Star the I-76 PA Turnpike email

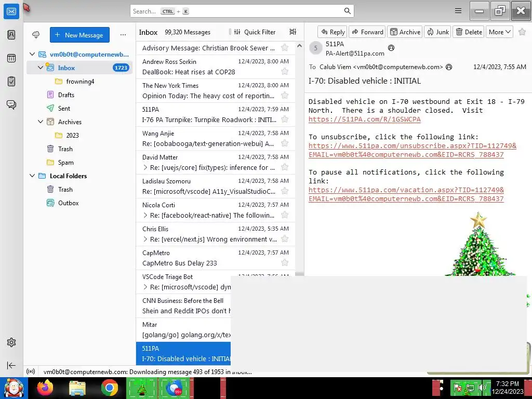click(x=285, y=119)
